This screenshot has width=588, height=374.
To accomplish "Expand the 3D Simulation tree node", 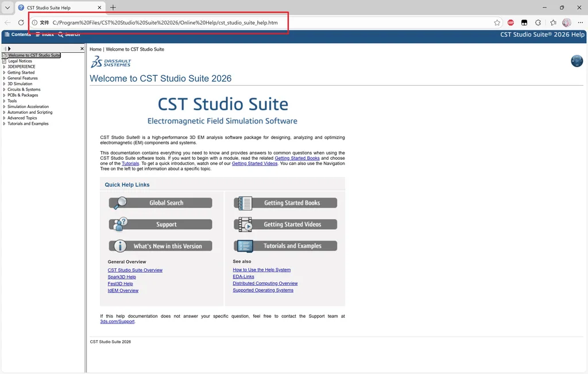I will [4, 84].
